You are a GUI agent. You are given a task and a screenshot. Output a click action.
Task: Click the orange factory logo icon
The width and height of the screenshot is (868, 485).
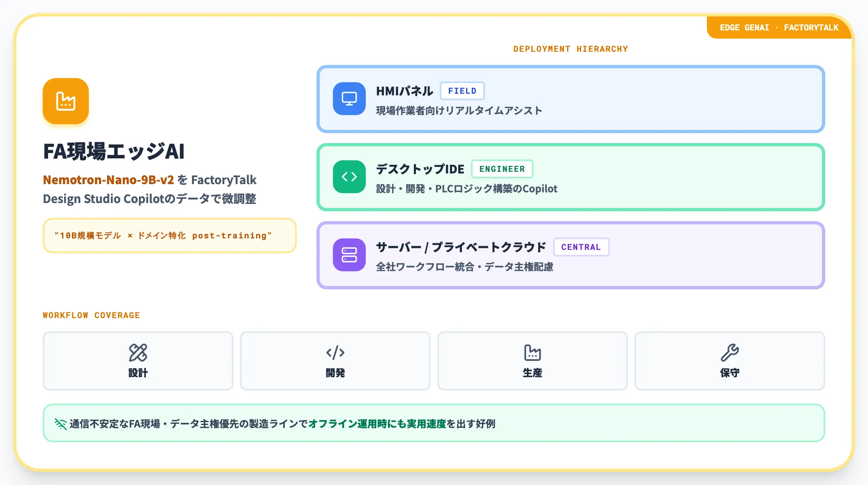point(66,101)
